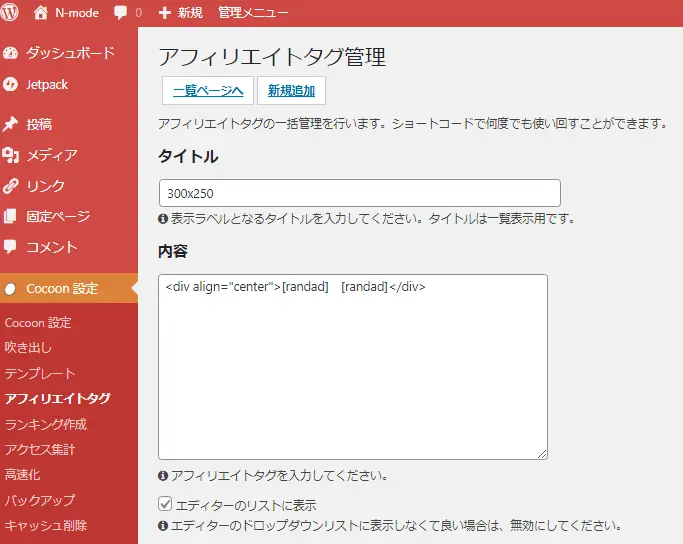Image resolution: width=683 pixels, height=544 pixels.
Task: Click the 投稿 pushpin icon
Action: coord(11,125)
